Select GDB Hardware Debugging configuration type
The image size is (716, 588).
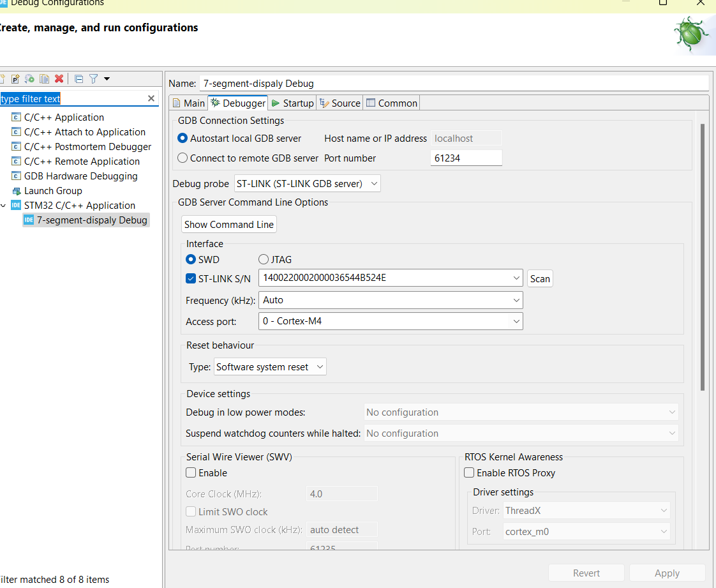click(80, 176)
